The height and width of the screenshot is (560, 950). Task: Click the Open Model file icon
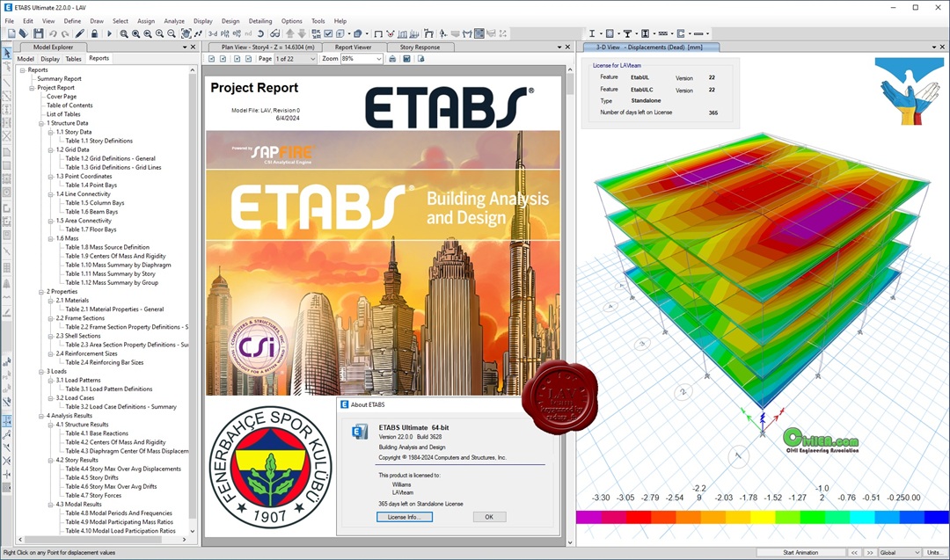point(23,33)
